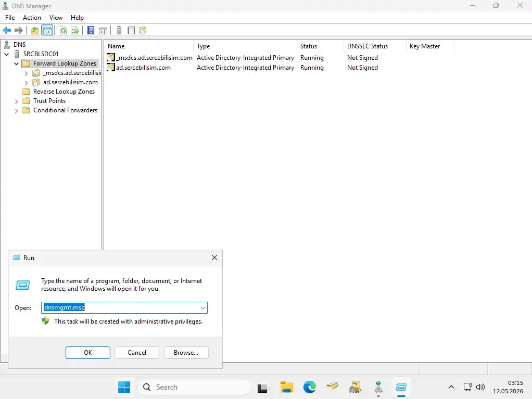The image size is (532, 399).
Task: Select the Conditional Forwarders folder
Action: point(65,110)
